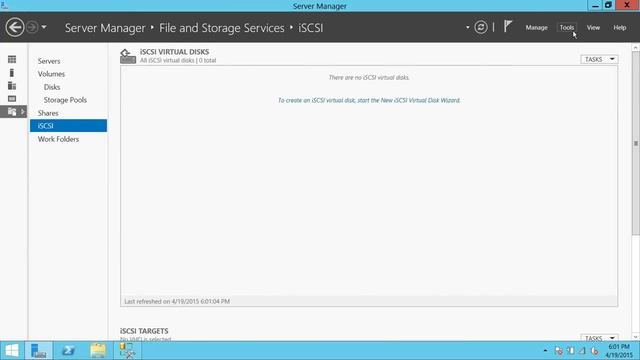Click the Server Manager breadcrumb
This screenshot has height=360, width=640.
pyautogui.click(x=105, y=28)
